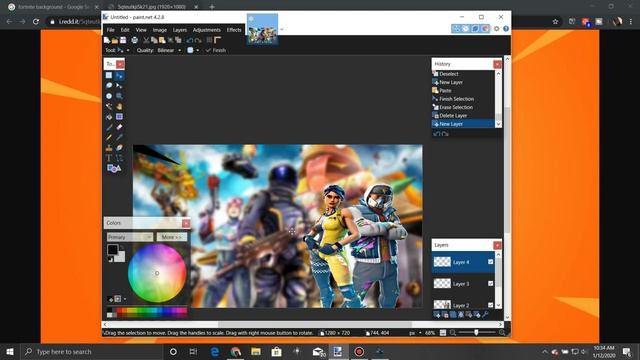The width and height of the screenshot is (640, 360).
Task: Click the Undo toolbar icon
Action: tap(190, 40)
